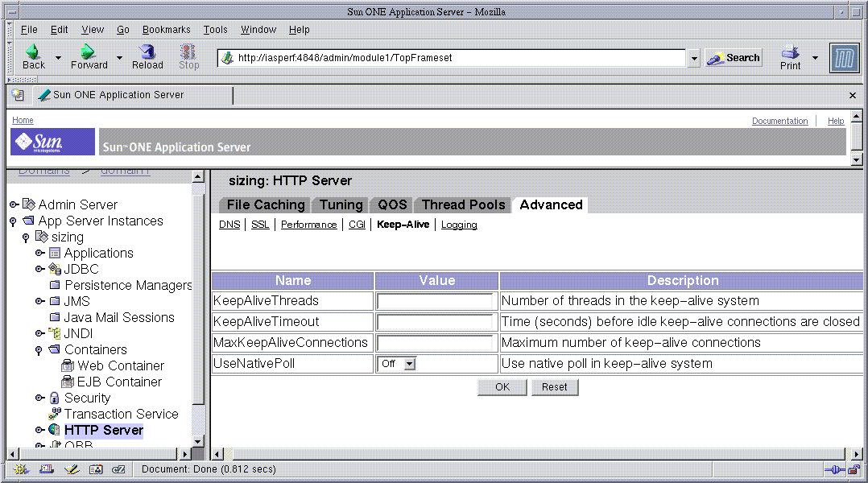The height and width of the screenshot is (483, 868).
Task: Click the new tab button icon
Action: click(x=18, y=95)
